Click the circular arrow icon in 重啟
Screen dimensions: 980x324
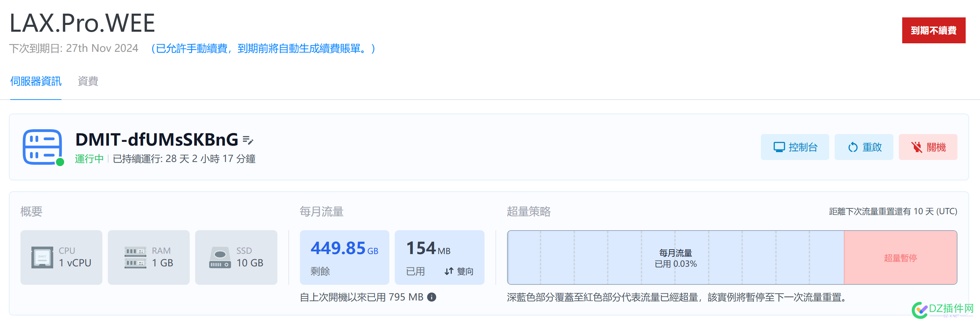point(853,147)
